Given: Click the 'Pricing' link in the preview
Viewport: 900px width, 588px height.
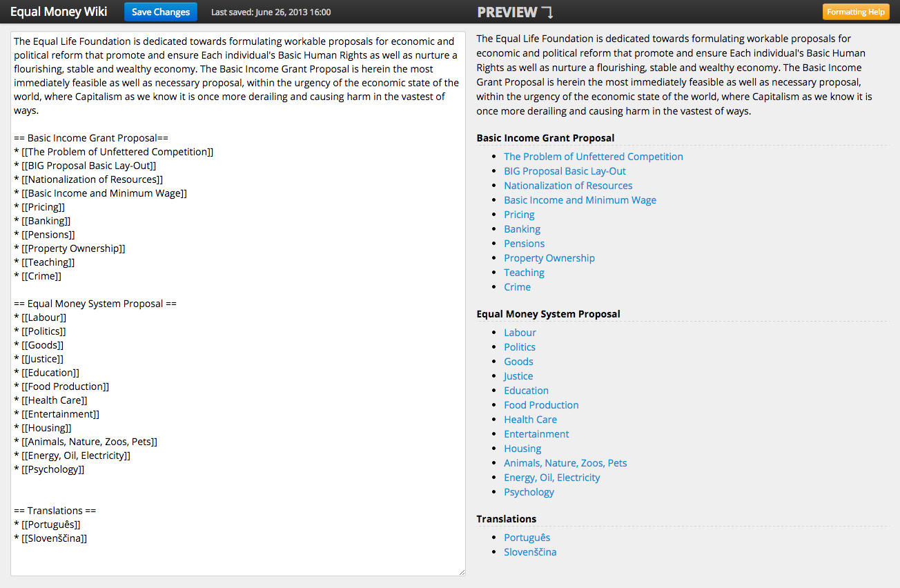Looking at the screenshot, I should click(519, 214).
